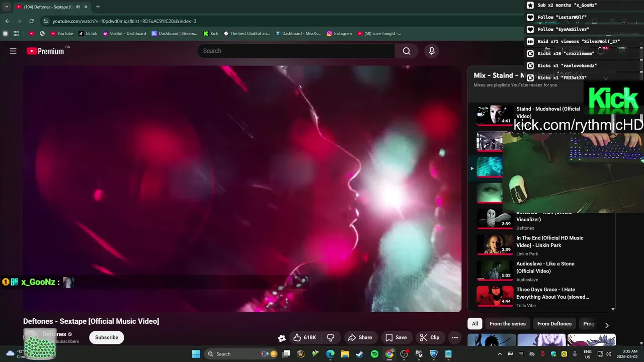Open the tab search dropdown arrow
644x362 pixels.
(7, 7)
